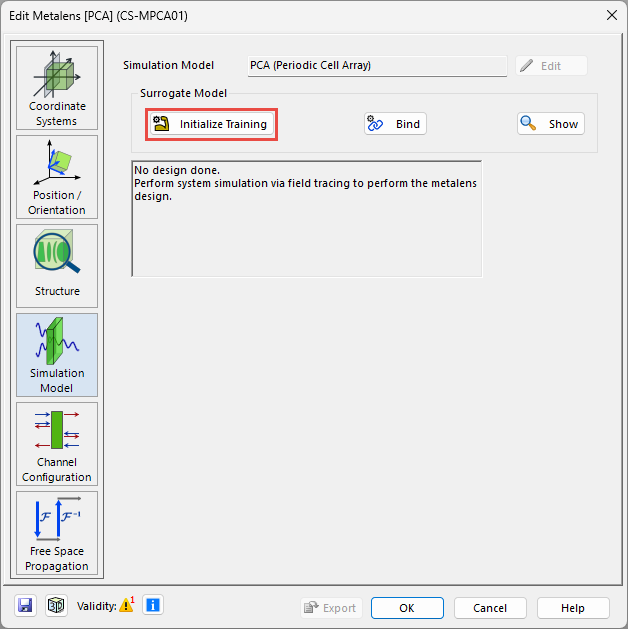The image size is (628, 629).
Task: Open the Channel Configuration page
Action: click(57, 443)
